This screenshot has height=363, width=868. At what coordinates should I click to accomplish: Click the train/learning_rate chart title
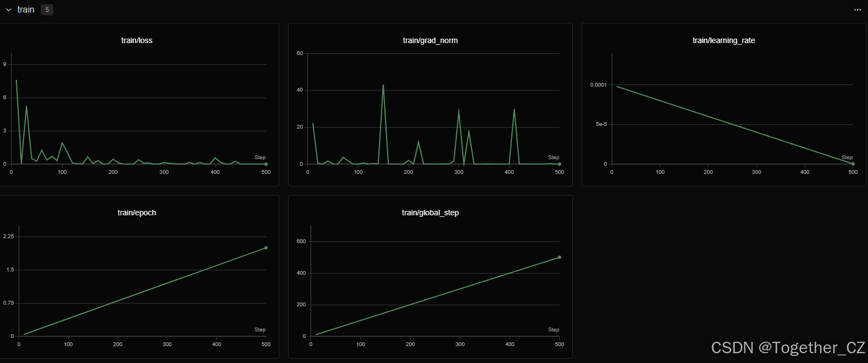[724, 40]
